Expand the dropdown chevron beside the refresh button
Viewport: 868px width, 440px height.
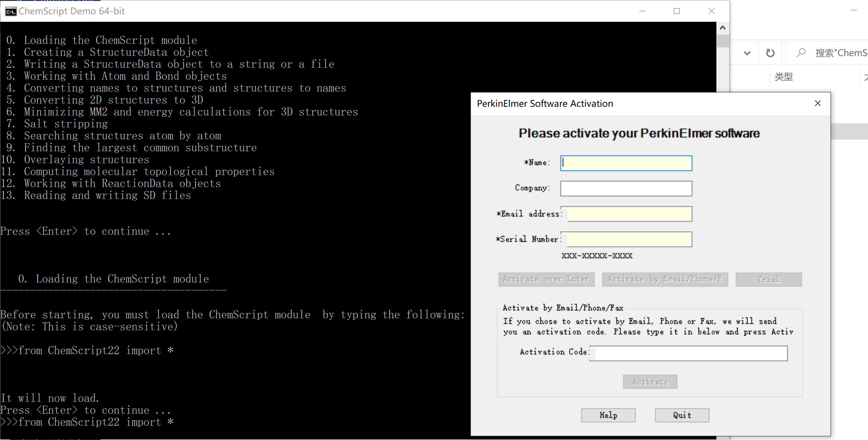click(x=747, y=53)
